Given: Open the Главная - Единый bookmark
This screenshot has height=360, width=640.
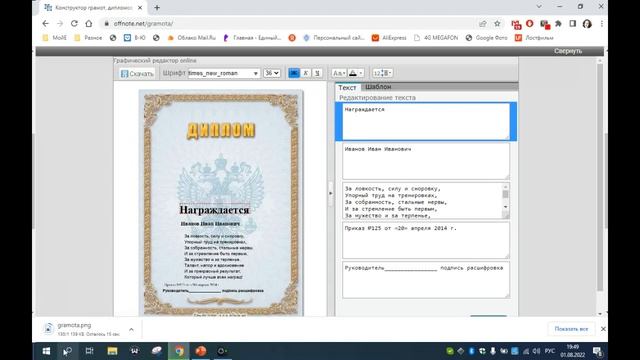Looking at the screenshot, I should [252, 38].
